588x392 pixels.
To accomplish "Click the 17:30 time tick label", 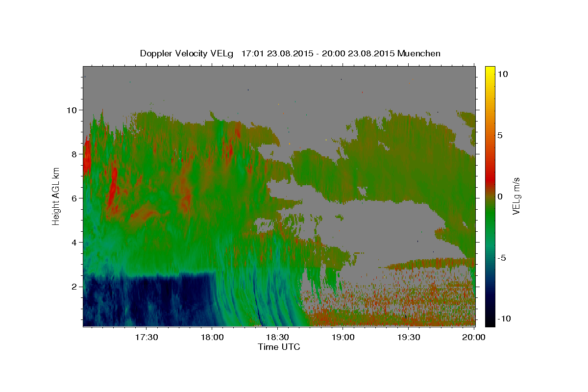I will tap(147, 337).
